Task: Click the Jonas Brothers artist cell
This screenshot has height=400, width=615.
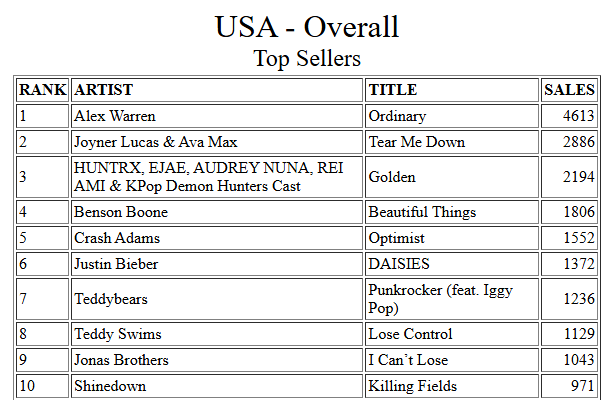Action: coord(217,360)
